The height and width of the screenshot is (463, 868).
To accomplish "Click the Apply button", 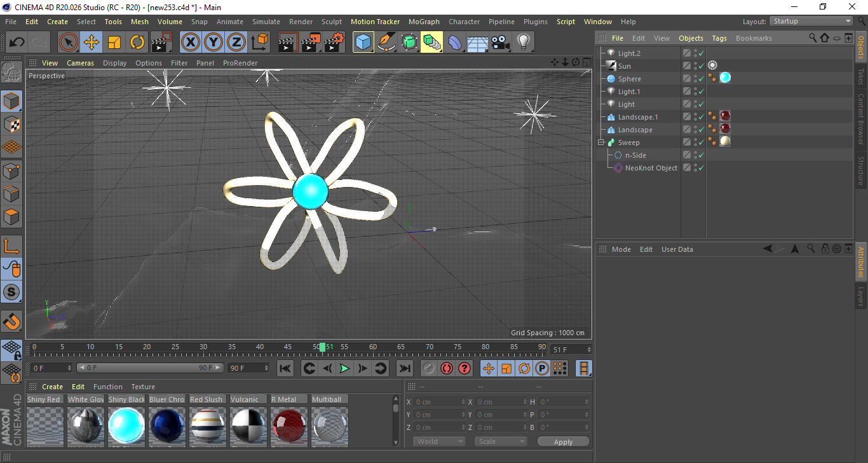I will pos(563,441).
